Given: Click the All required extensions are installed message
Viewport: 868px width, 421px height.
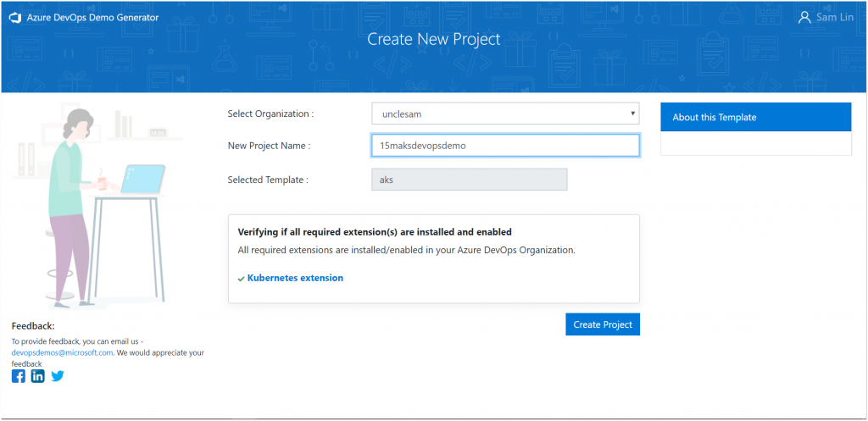Looking at the screenshot, I should [x=406, y=250].
